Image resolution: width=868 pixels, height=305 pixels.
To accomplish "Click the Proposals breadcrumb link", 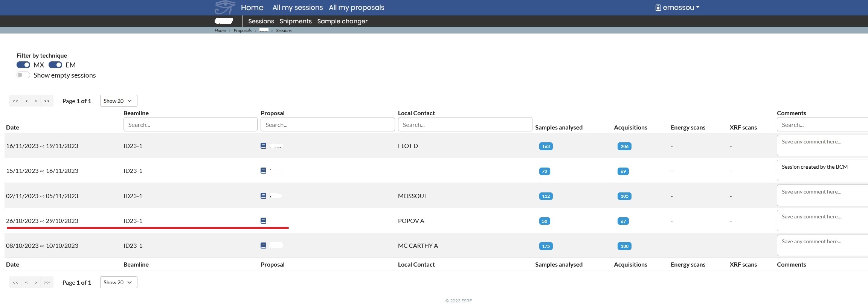I will (242, 30).
